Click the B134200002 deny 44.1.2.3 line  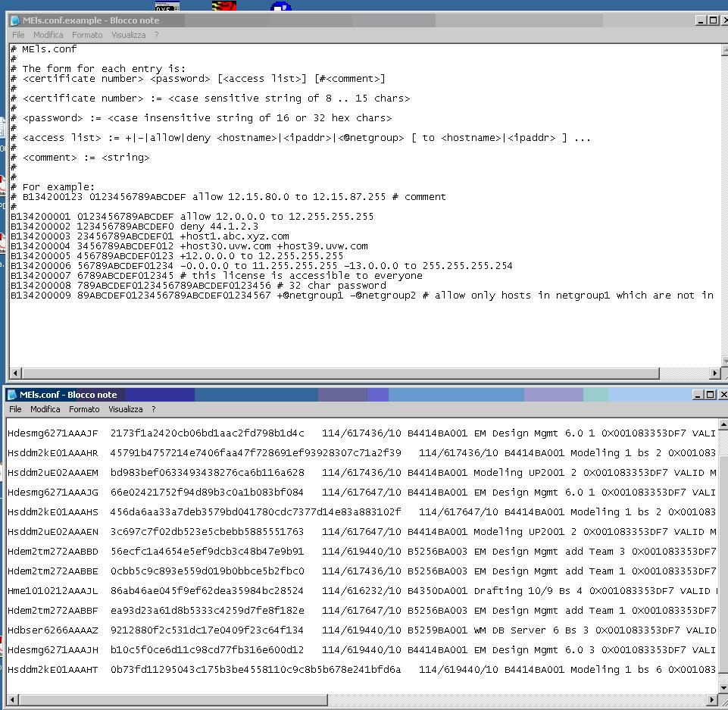[x=134, y=227]
